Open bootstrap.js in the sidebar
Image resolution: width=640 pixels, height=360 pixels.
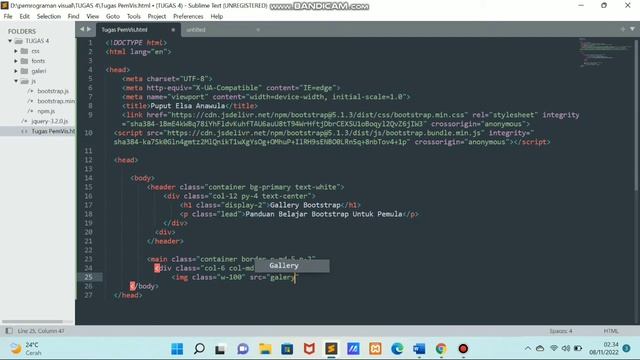pyautogui.click(x=53, y=91)
